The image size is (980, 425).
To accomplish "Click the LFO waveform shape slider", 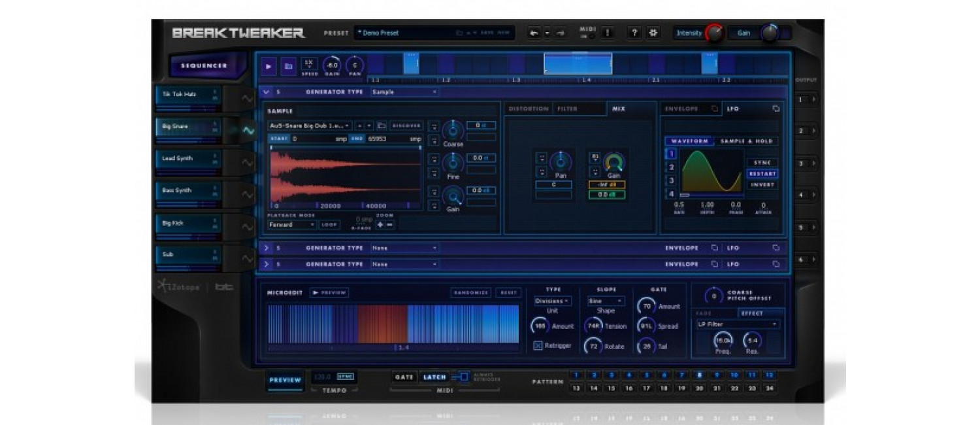I will pos(685,195).
